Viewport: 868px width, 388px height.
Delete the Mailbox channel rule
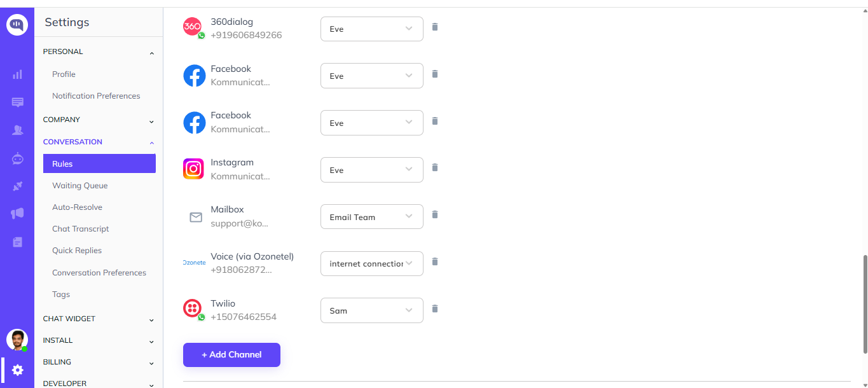click(x=435, y=215)
